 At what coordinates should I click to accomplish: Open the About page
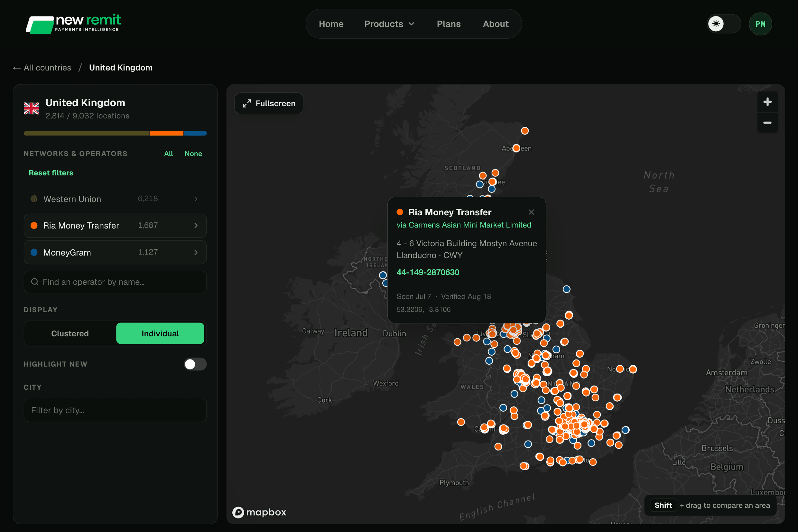[496, 24]
